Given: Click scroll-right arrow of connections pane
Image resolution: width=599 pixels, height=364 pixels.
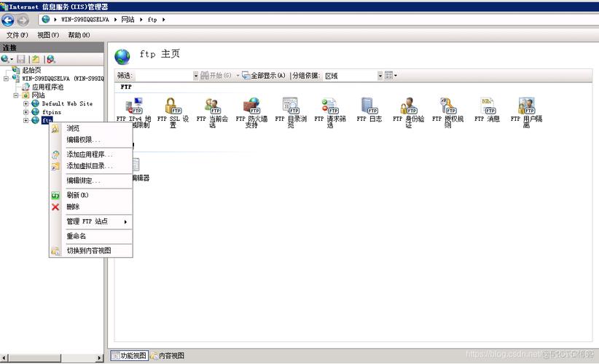Looking at the screenshot, I should [x=100, y=358].
